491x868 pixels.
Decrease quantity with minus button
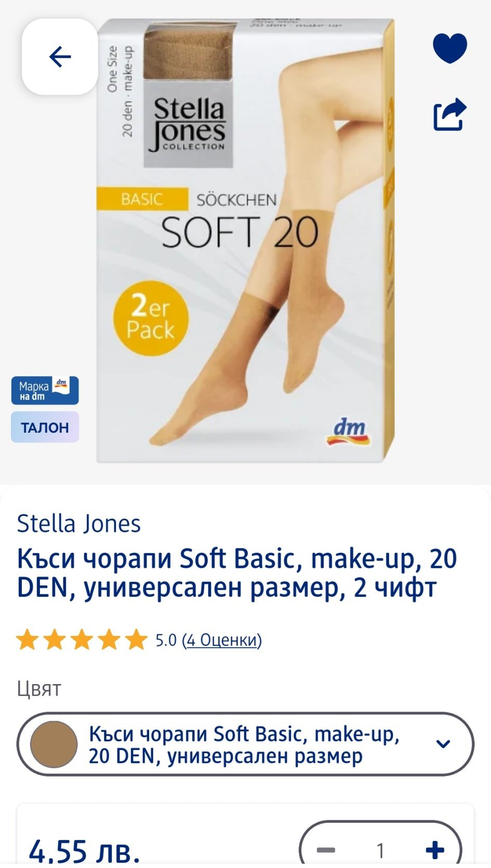coord(326,850)
